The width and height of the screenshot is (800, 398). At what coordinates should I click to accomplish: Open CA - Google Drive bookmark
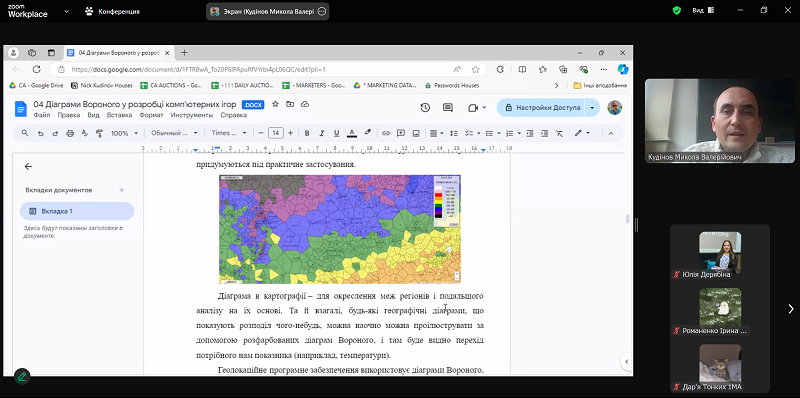point(36,85)
